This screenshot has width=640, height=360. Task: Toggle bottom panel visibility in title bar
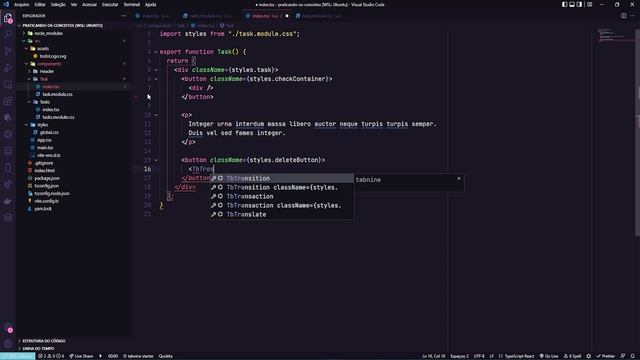[572, 4]
